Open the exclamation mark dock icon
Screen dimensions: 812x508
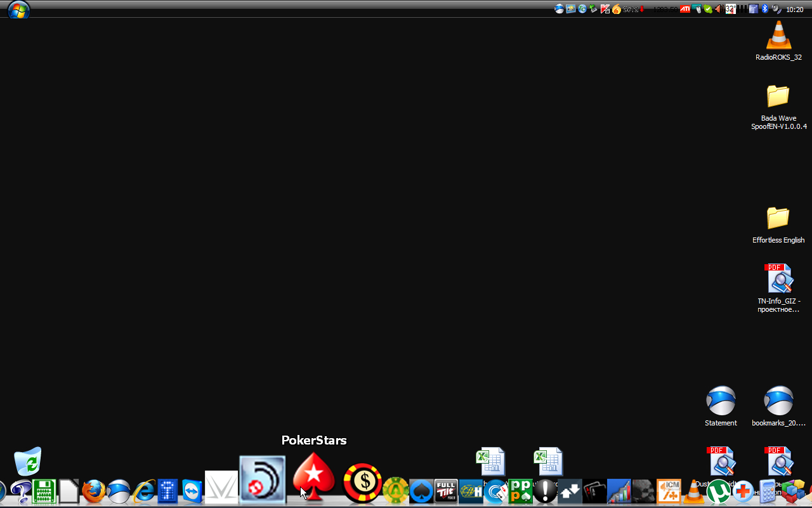[x=545, y=491]
